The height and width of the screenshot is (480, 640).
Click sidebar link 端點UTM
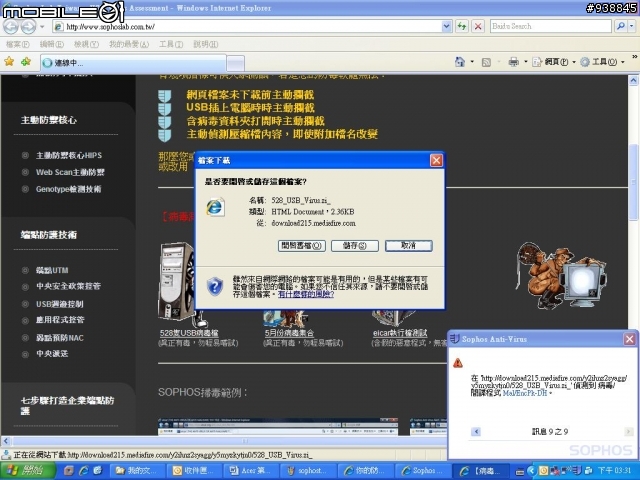click(52, 270)
